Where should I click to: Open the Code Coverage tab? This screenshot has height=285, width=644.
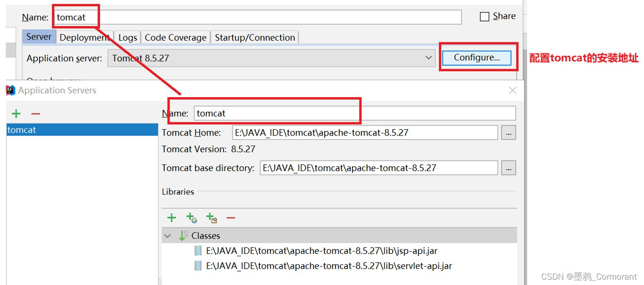coord(175,37)
